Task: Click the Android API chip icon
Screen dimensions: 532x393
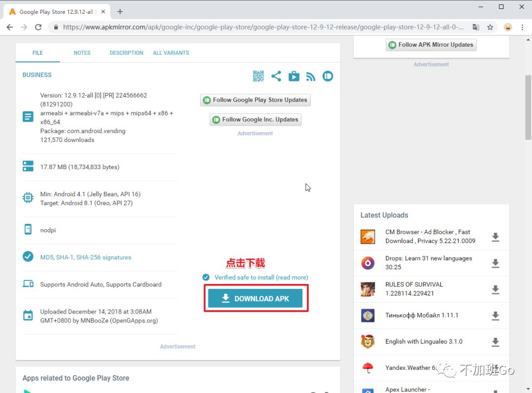Action: [x=28, y=198]
